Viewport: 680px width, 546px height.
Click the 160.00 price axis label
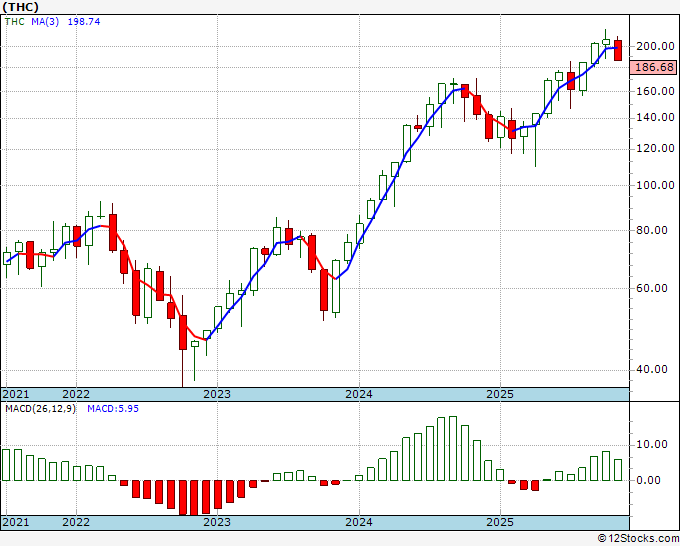(x=655, y=91)
